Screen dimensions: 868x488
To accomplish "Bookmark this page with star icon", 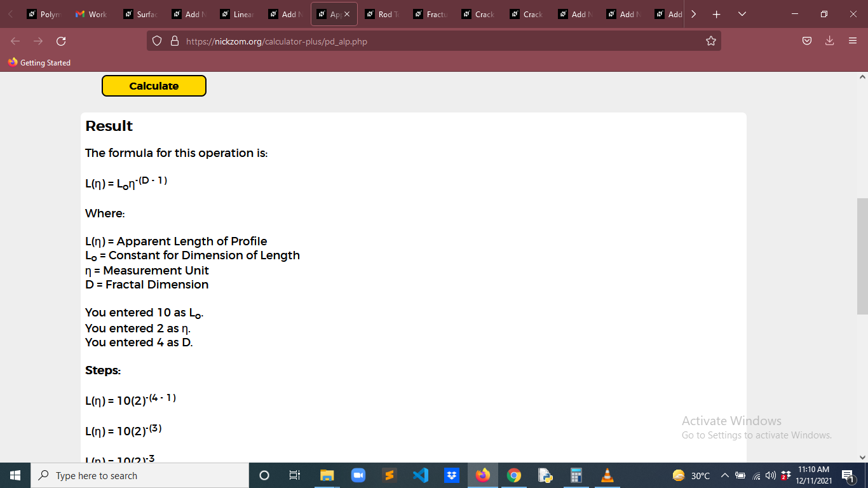I will [710, 41].
